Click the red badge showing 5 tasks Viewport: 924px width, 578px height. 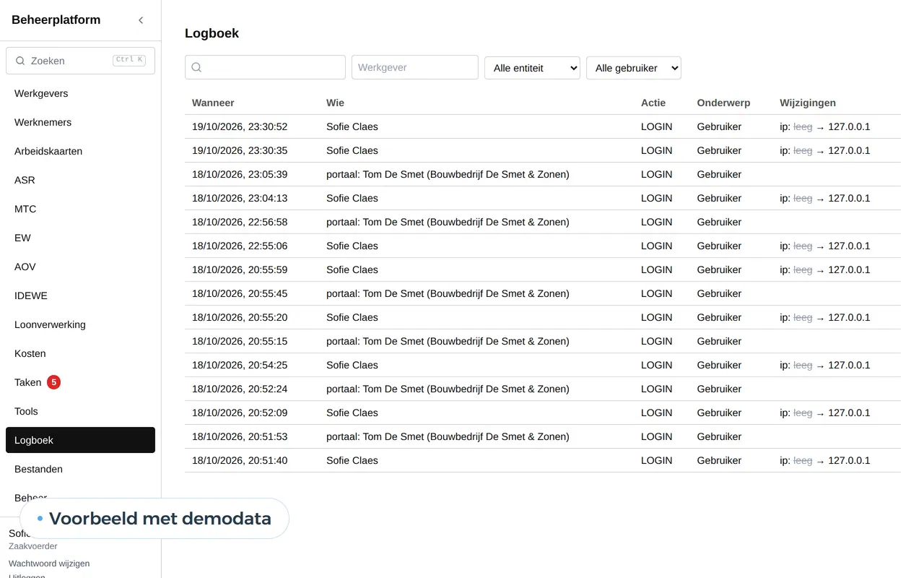pyautogui.click(x=53, y=382)
